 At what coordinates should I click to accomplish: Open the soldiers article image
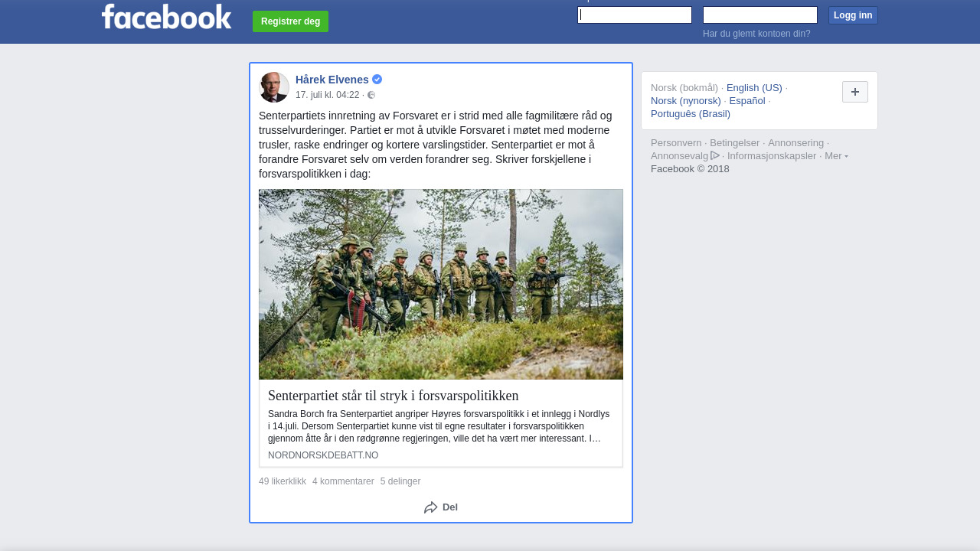(x=441, y=285)
